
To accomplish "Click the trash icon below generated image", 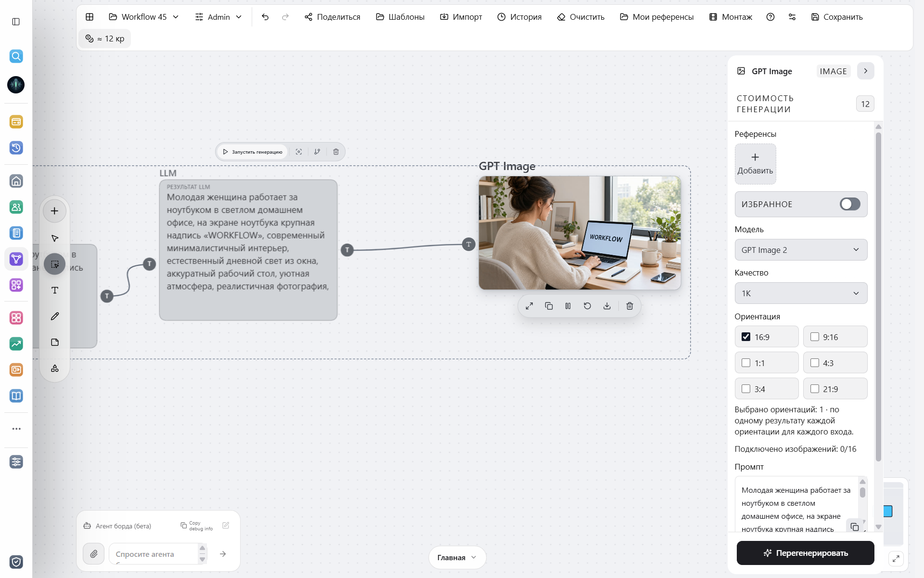I will click(x=629, y=306).
